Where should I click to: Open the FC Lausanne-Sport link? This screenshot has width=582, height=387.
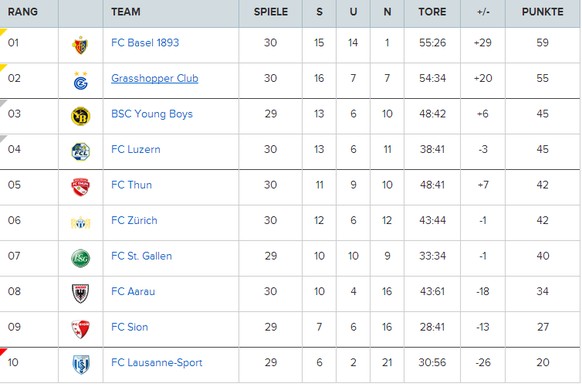(x=156, y=363)
